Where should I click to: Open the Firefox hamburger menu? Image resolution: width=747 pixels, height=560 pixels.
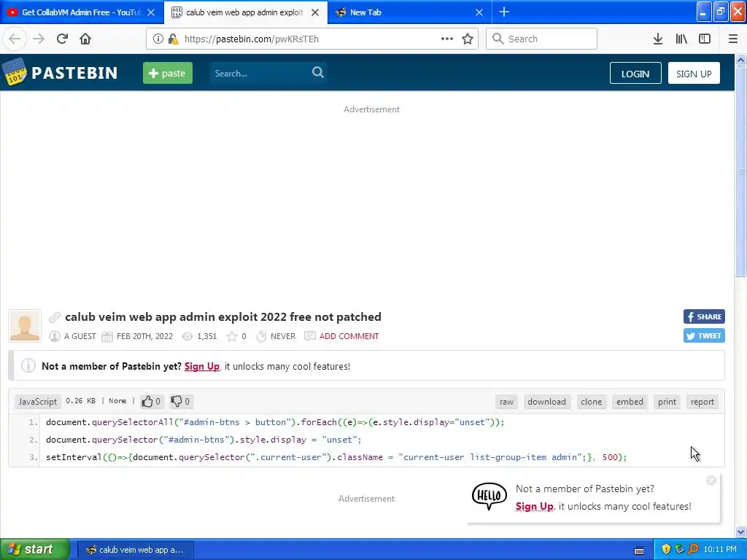(733, 39)
